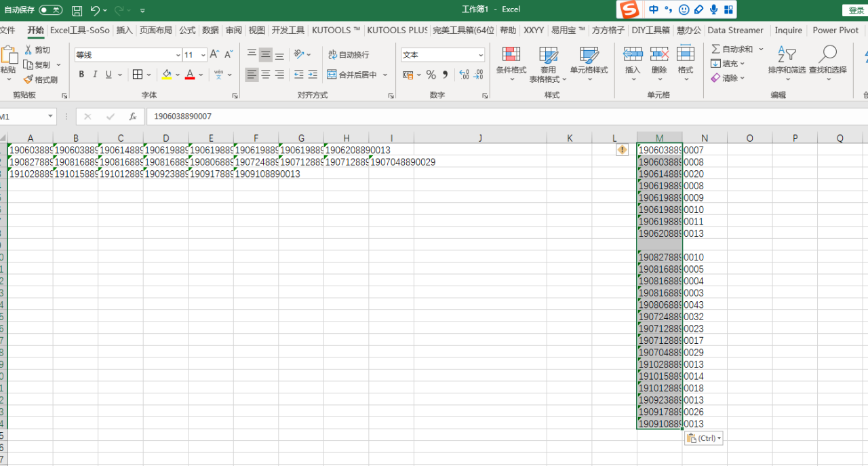Click the Sign in (登录) button
Viewport: 868px width, 466px height.
coord(856,10)
